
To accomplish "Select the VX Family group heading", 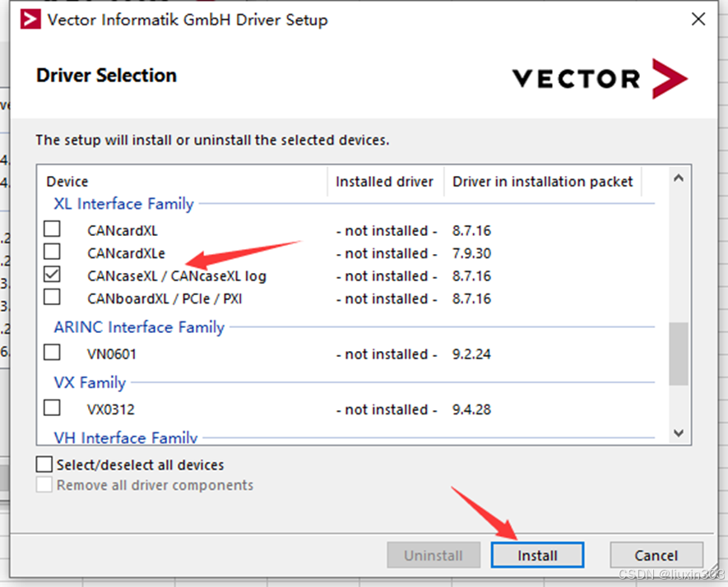I will click(x=90, y=383).
